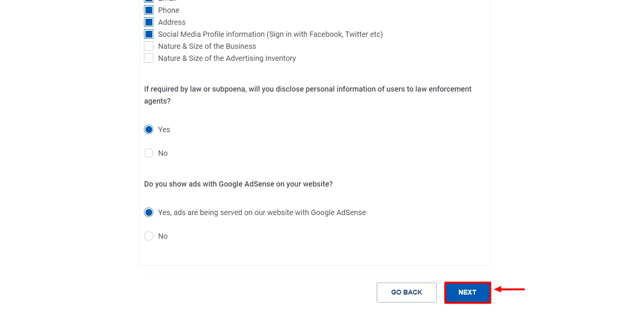This screenshot has width=644, height=319.
Task: Uncheck the Phone checkbox
Action: (x=148, y=10)
